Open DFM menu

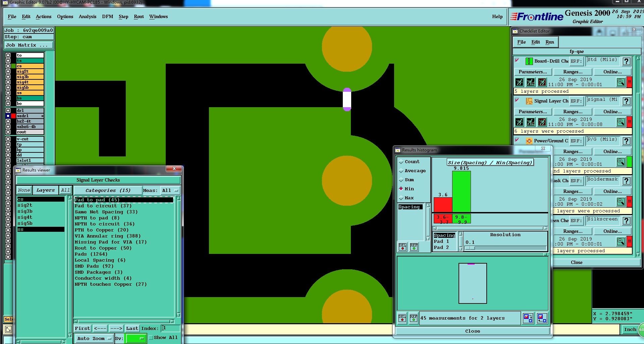(x=108, y=16)
